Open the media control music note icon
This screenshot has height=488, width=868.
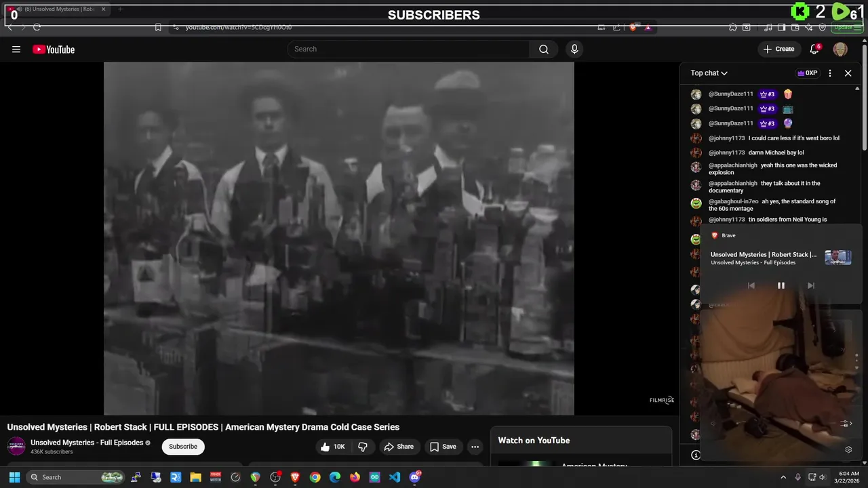coord(768,27)
